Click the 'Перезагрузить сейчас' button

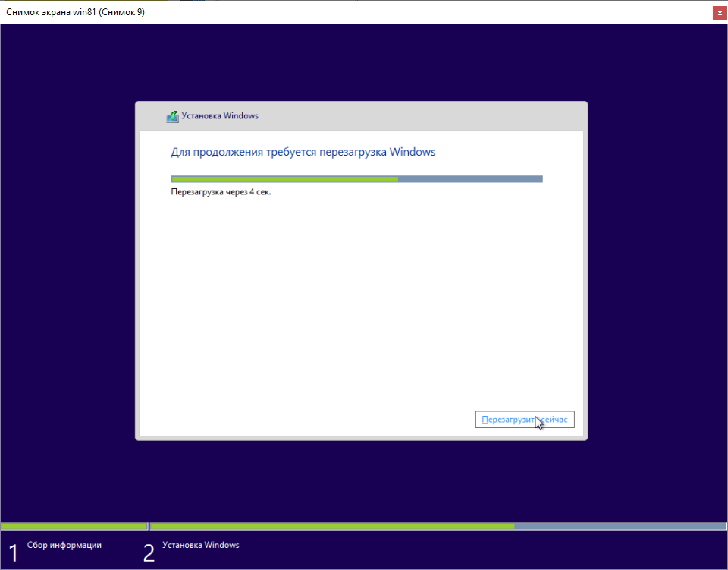[x=525, y=420]
